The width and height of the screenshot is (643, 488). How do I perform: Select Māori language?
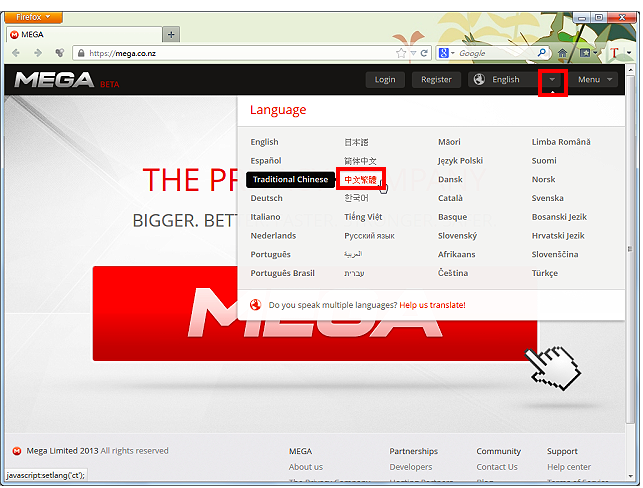click(449, 142)
